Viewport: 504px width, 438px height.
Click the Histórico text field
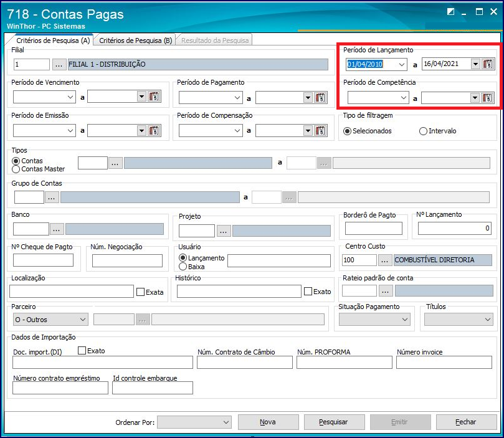point(239,291)
